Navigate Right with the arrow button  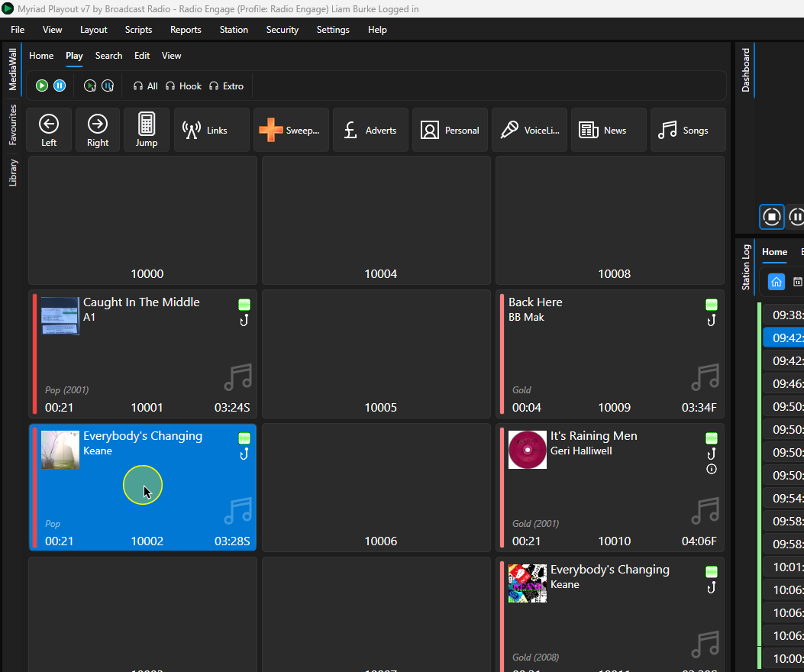[98, 130]
